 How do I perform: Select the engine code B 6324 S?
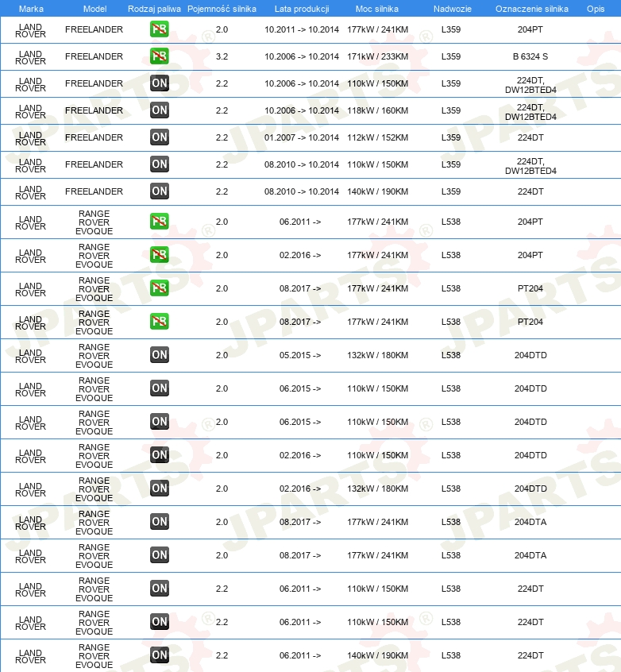point(530,56)
